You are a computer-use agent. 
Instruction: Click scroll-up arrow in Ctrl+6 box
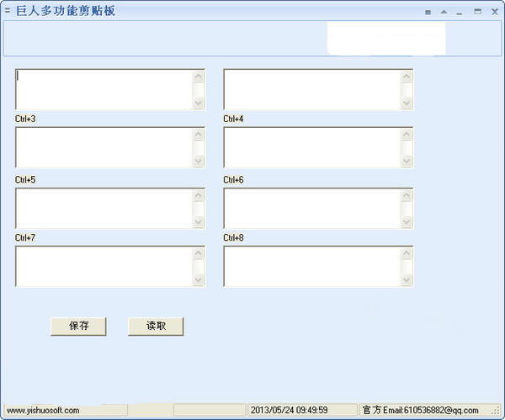coord(407,195)
